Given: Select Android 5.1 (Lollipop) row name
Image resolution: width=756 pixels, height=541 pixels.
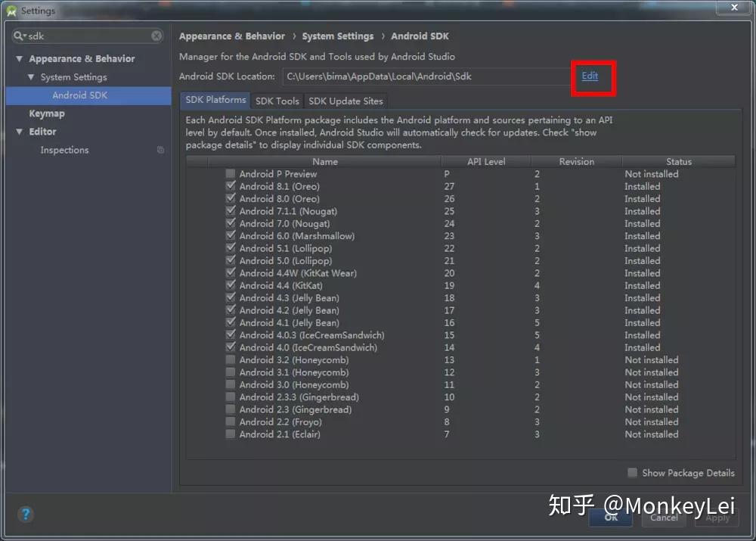Looking at the screenshot, I should 286,248.
